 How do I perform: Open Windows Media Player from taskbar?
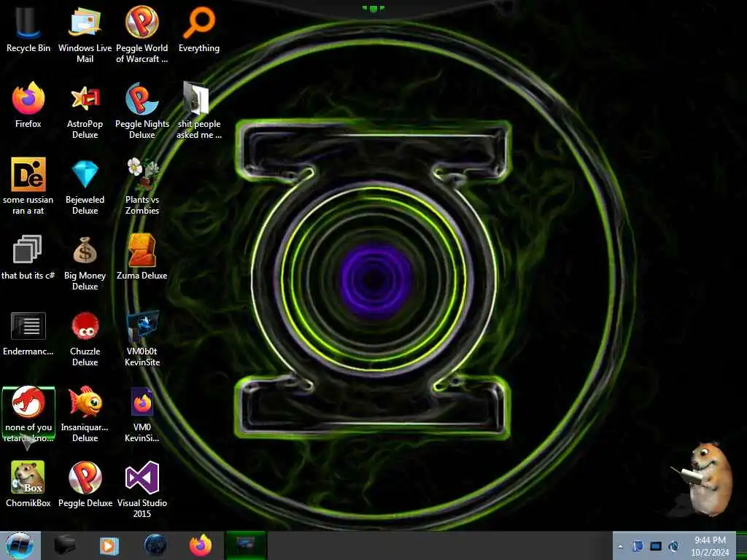(109, 545)
